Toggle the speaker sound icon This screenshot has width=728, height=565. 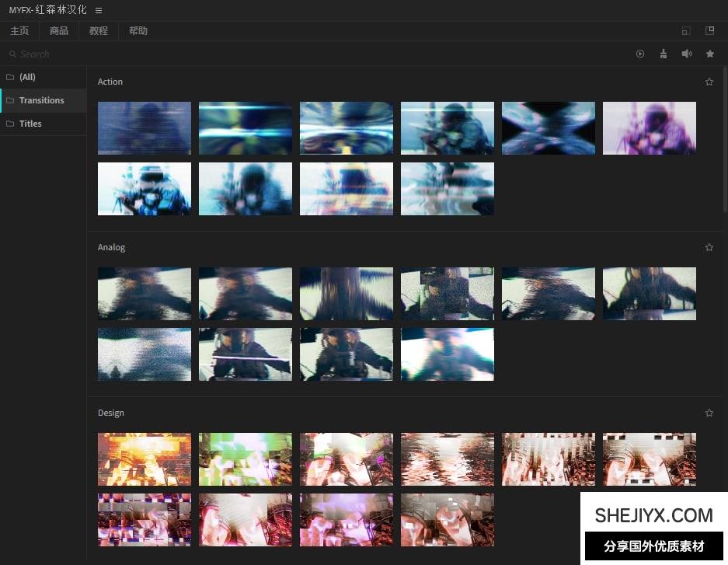click(686, 54)
